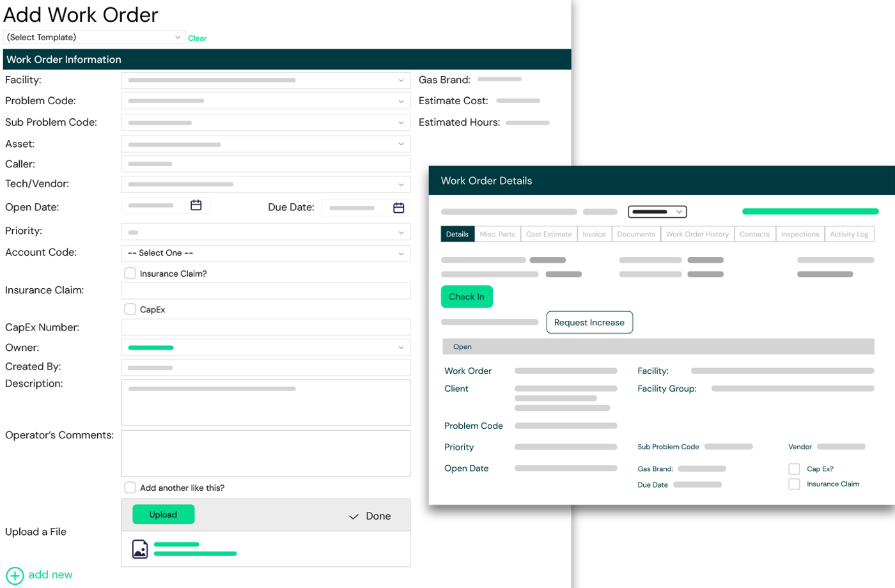The height and width of the screenshot is (588, 895).
Task: Switch to the Documents tab
Action: (x=636, y=235)
